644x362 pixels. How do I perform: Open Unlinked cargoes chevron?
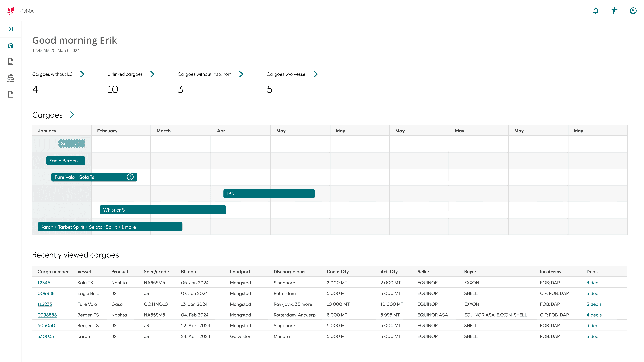pos(152,74)
